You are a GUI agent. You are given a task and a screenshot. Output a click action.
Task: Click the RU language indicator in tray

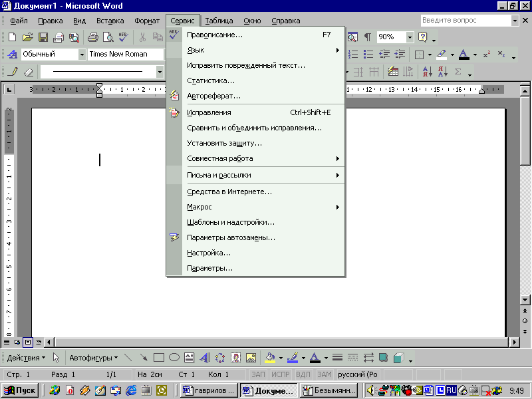(x=451, y=390)
